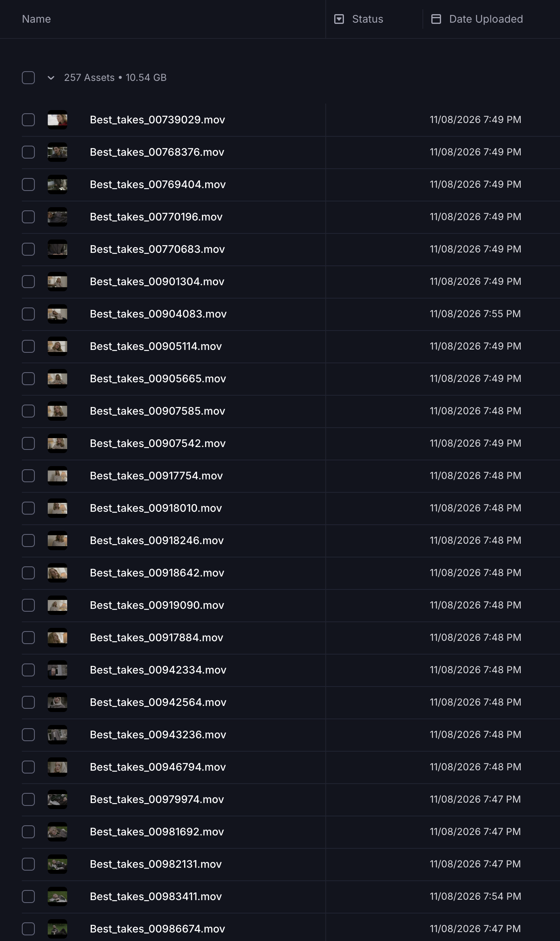Open file Best_takes_00904083.mov
This screenshot has height=941, width=560.
158,314
